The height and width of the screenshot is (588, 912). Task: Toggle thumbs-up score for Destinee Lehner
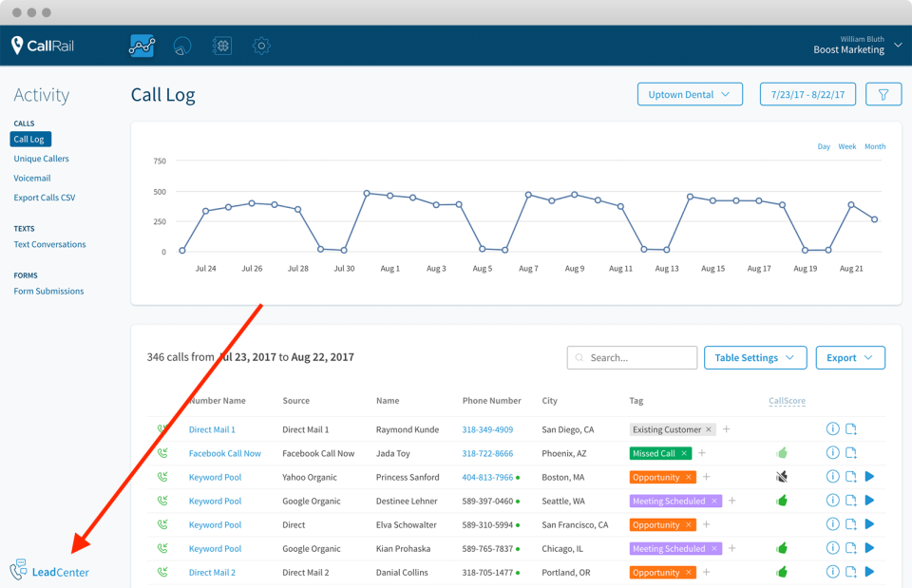tap(782, 501)
